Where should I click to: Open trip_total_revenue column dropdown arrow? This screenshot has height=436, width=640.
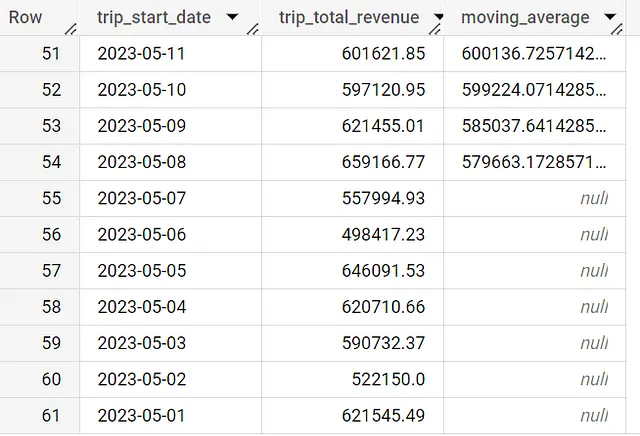[439, 17]
